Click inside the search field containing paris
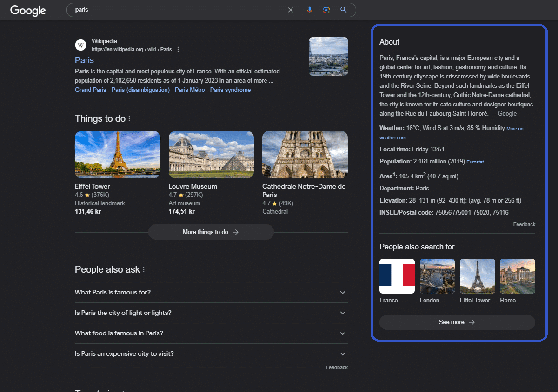 [177, 10]
